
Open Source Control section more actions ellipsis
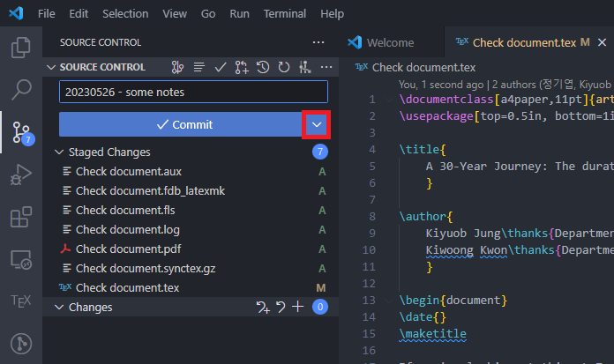326,67
